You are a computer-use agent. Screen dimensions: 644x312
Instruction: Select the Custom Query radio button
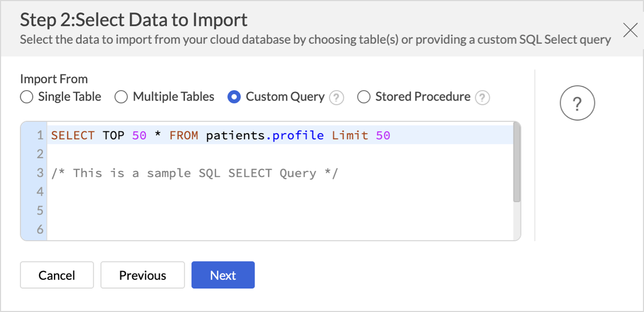tap(234, 97)
